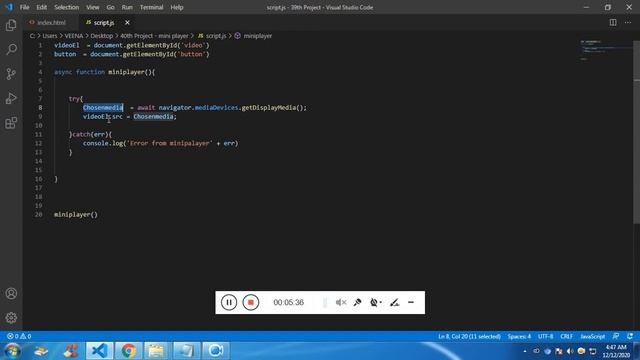Click 'getDisplayMedia' on line 8

[x=269, y=108]
